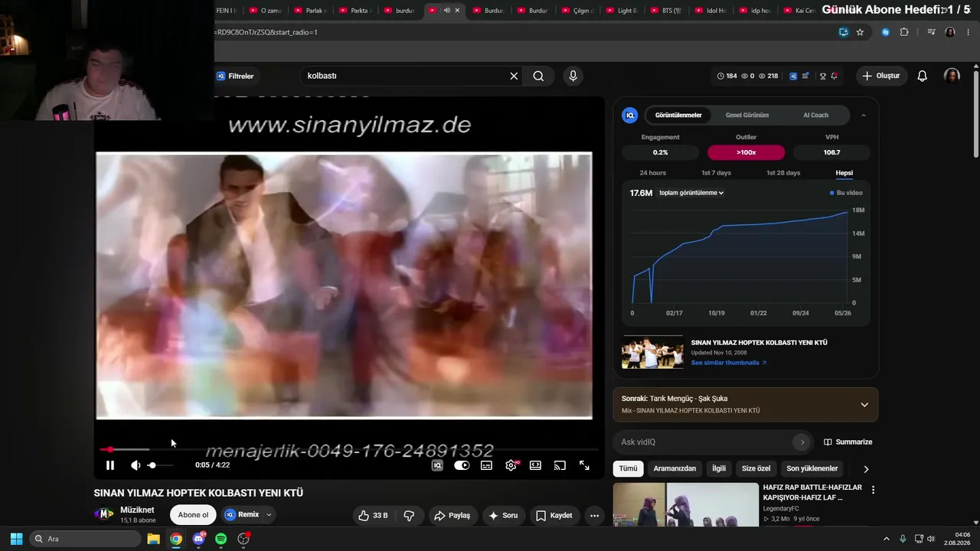Cast video using the cast icon

560,465
